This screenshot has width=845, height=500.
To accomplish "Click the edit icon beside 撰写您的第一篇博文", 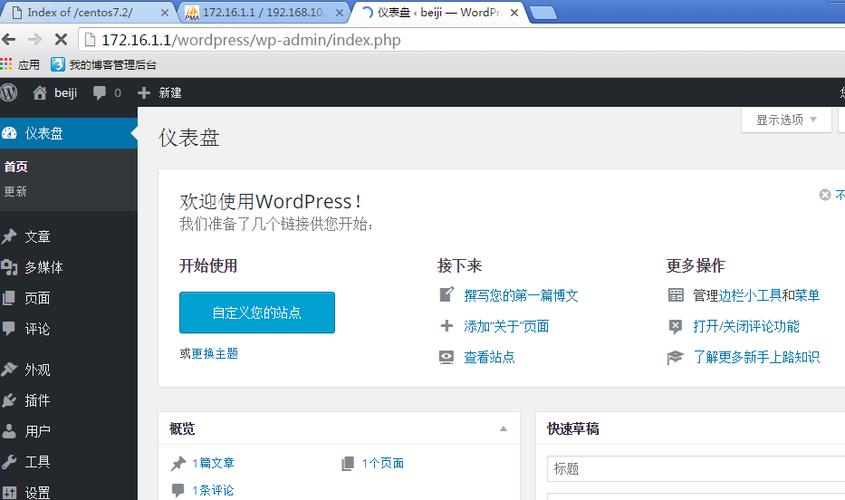I will point(447,295).
